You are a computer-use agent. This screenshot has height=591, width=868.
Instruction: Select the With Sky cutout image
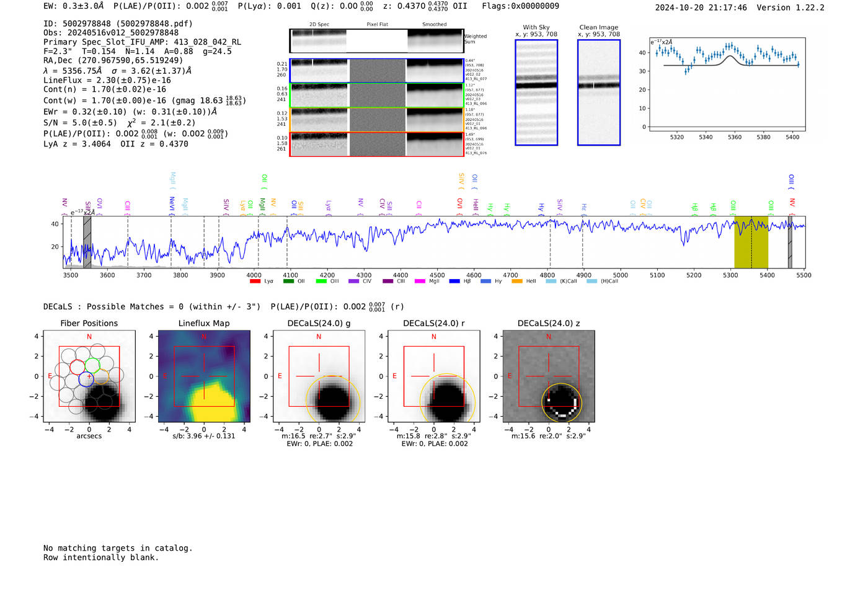coord(536,92)
